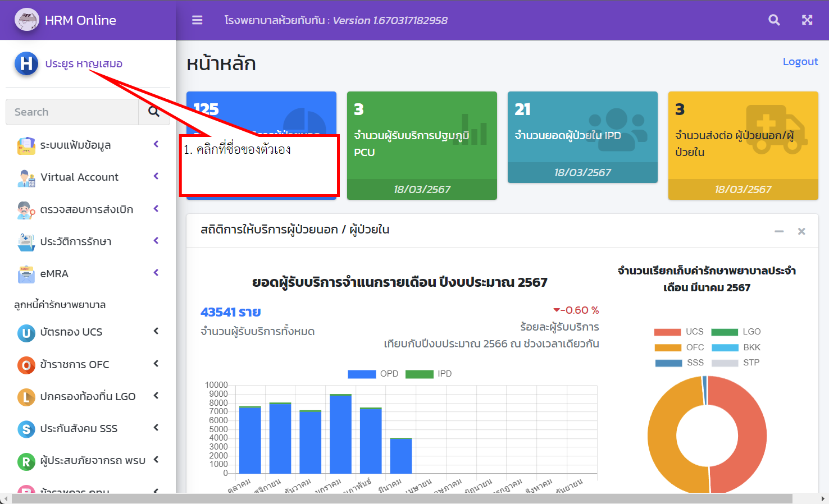
Task: Collapse the statistics panel using the minus icon
Action: [x=779, y=231]
